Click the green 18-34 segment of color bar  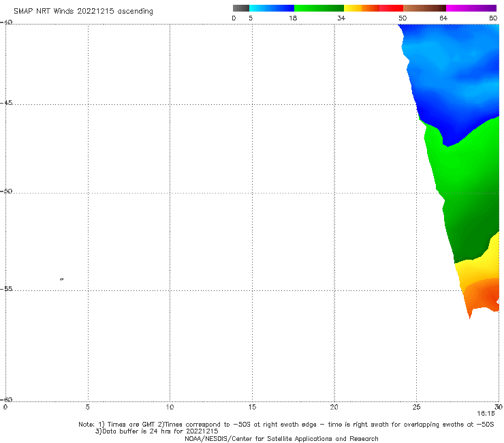coord(319,8)
